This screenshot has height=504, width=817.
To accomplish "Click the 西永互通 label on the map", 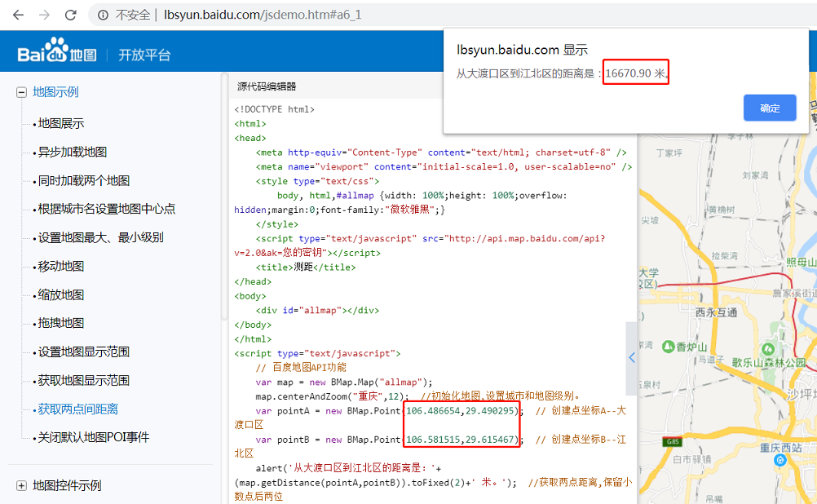I will tap(717, 312).
